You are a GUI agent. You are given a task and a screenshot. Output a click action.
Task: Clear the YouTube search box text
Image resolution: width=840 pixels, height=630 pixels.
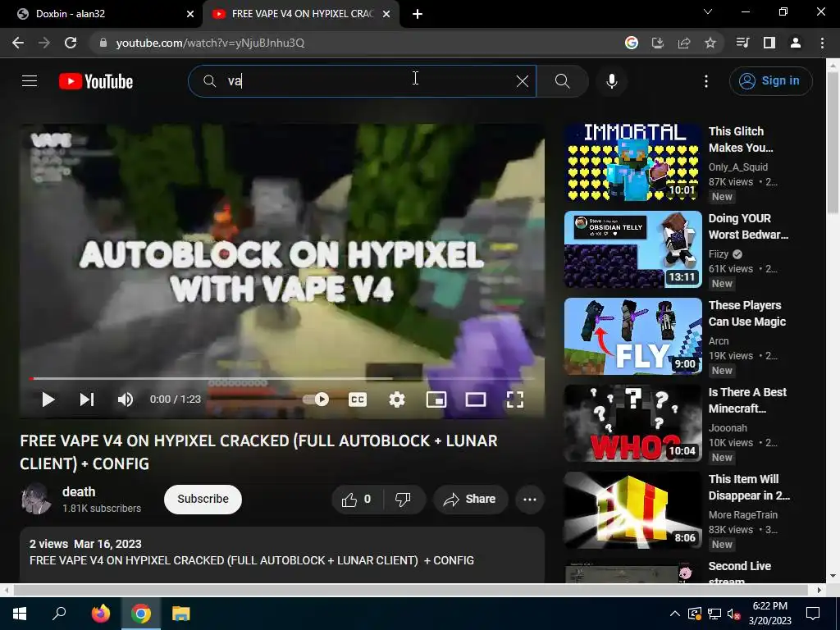[523, 81]
